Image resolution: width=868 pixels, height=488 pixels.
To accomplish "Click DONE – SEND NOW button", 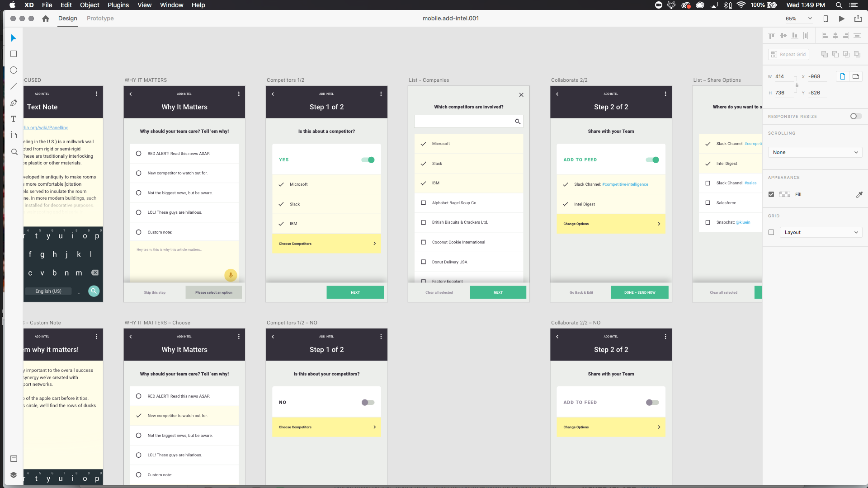I will (640, 292).
